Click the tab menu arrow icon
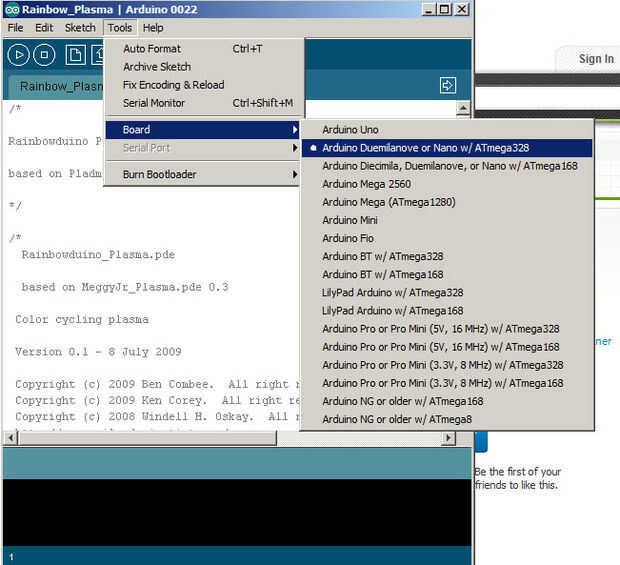 pyautogui.click(x=448, y=85)
